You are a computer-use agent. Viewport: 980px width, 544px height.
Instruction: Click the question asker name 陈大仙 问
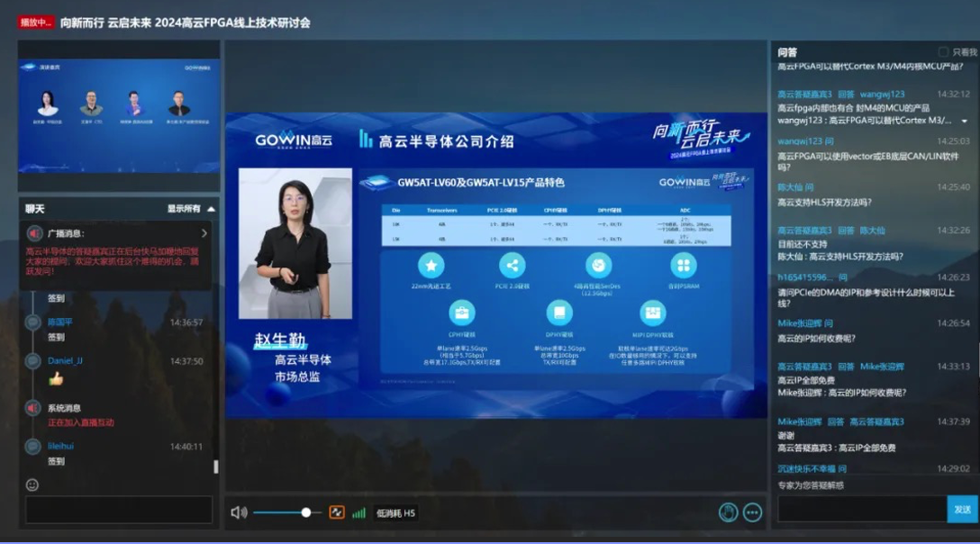[795, 187]
